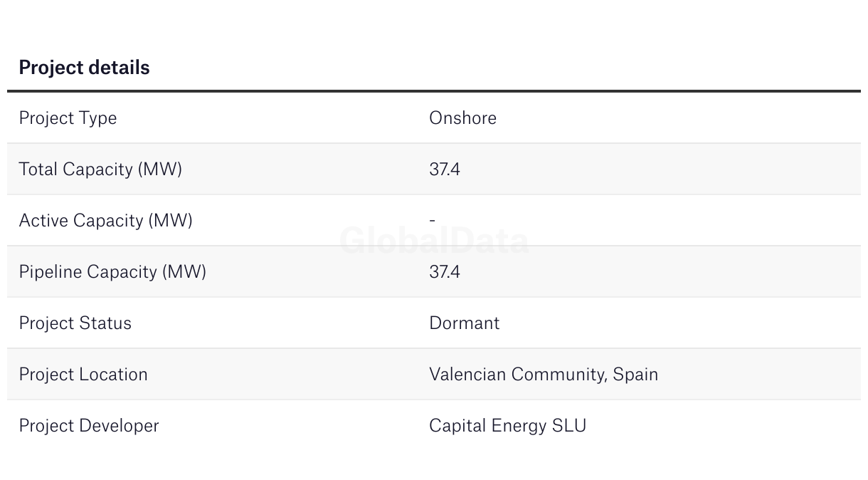Click the Onshore project type value
This screenshot has height=480, width=868.
pos(462,118)
